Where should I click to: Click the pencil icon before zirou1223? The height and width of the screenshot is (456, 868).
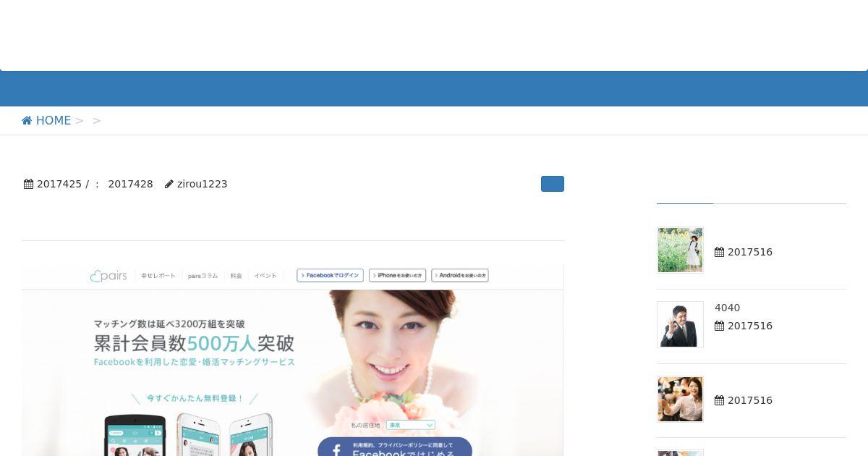[169, 184]
